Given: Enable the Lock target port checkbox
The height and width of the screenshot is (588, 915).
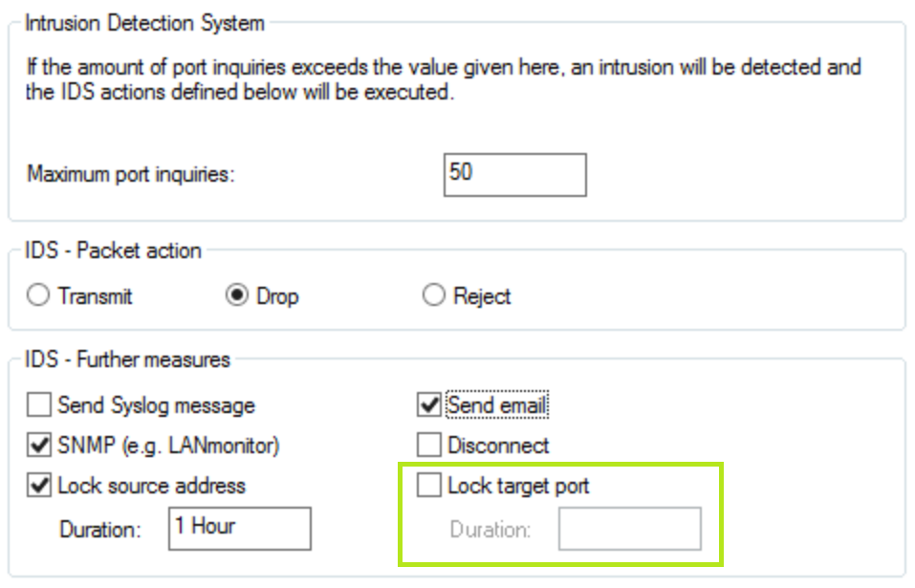Looking at the screenshot, I should (x=429, y=486).
